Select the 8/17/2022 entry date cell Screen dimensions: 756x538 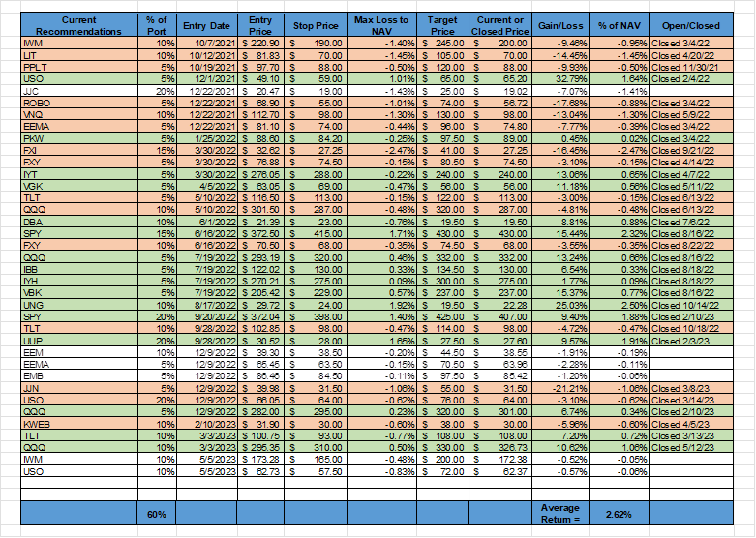point(206,305)
